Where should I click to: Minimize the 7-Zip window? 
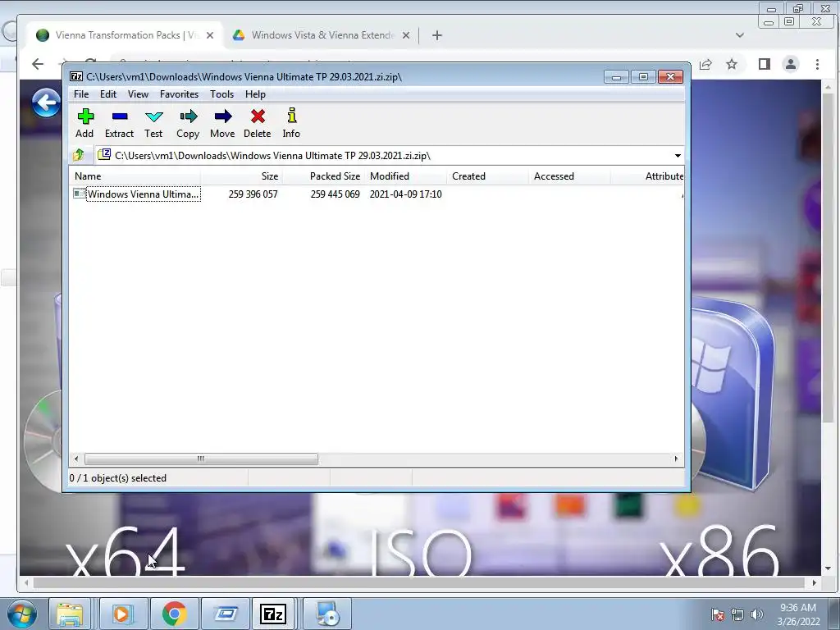617,77
